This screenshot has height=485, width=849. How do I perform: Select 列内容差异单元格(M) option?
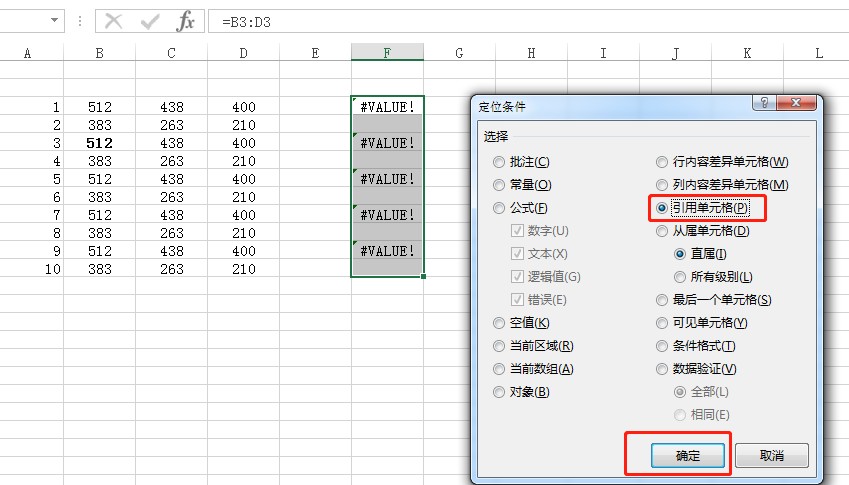[x=722, y=185]
